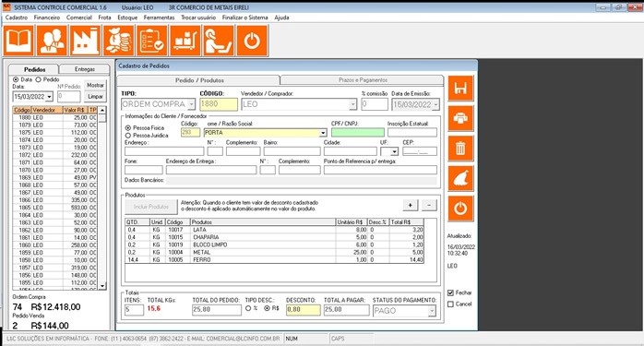Click the orders list scroll down arrow

click(102, 285)
